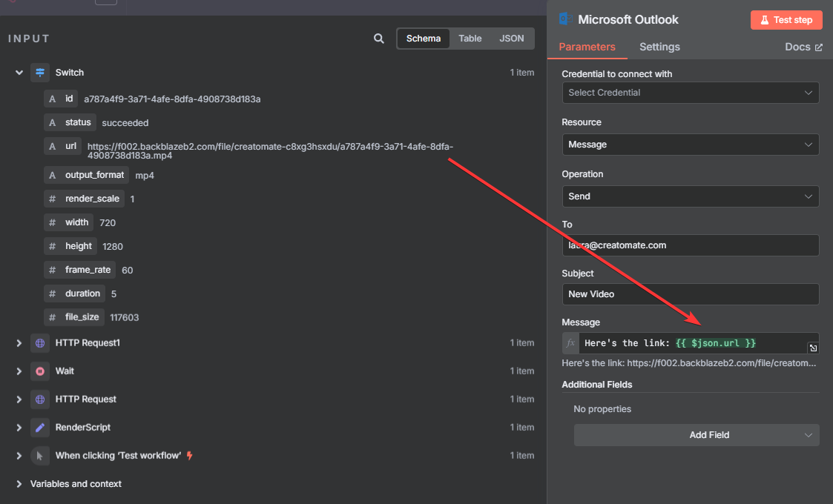
Task: Click the Microsoft Outlook logo icon
Action: click(565, 20)
